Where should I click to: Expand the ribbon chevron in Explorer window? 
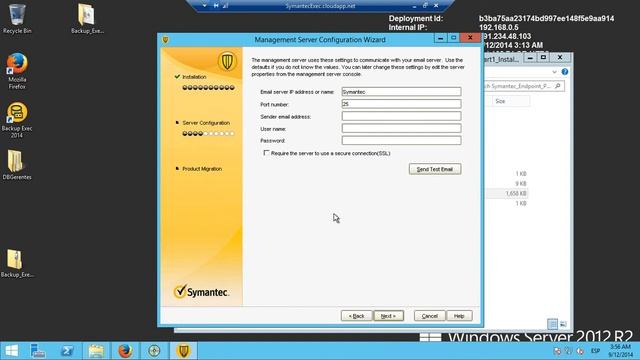pos(554,72)
